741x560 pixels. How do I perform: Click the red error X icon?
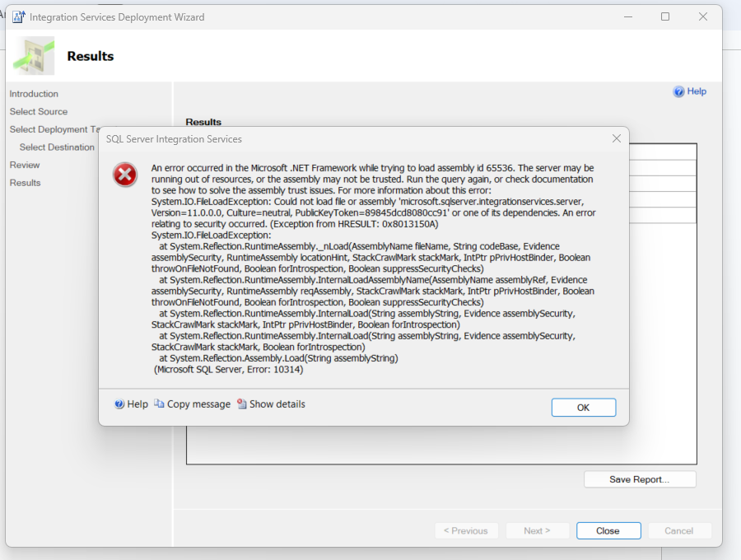click(x=125, y=175)
